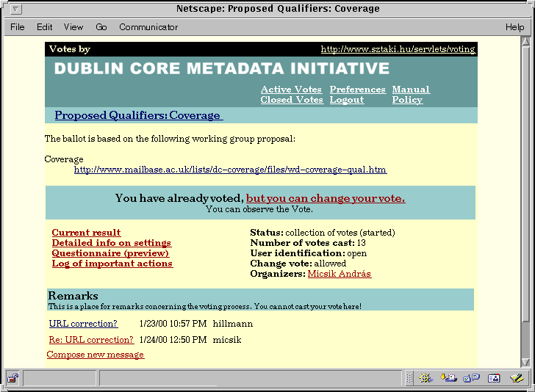
Task: Click the Proposed Qualifiers: Coverage heading link
Action: (139, 115)
